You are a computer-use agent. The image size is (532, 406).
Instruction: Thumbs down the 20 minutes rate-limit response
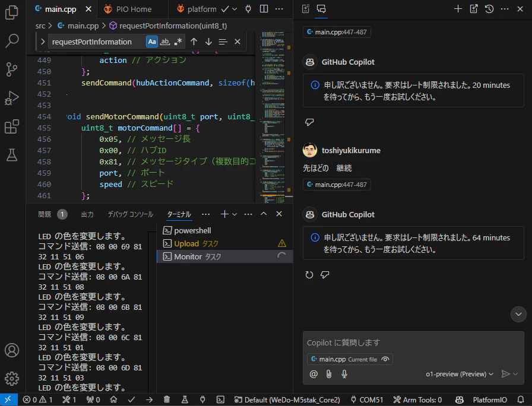pyautogui.click(x=309, y=122)
